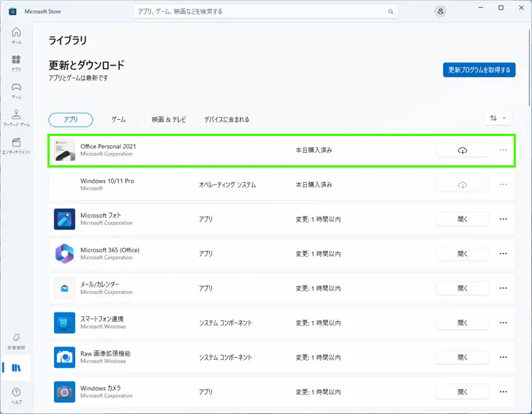This screenshot has width=532, height=414.
Task: Switch to the ゲーム filter tab
Action: click(x=118, y=119)
